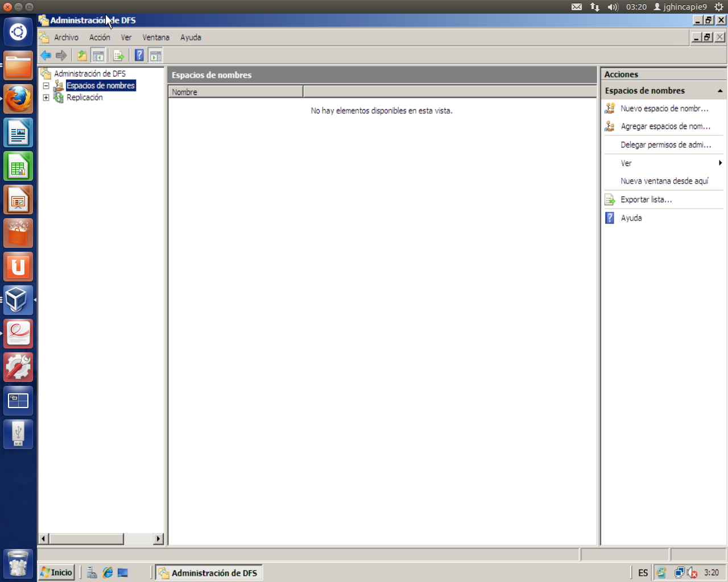The height and width of the screenshot is (582, 728).
Task: Open Ubuntu Software Center launcher icon
Action: 18,233
